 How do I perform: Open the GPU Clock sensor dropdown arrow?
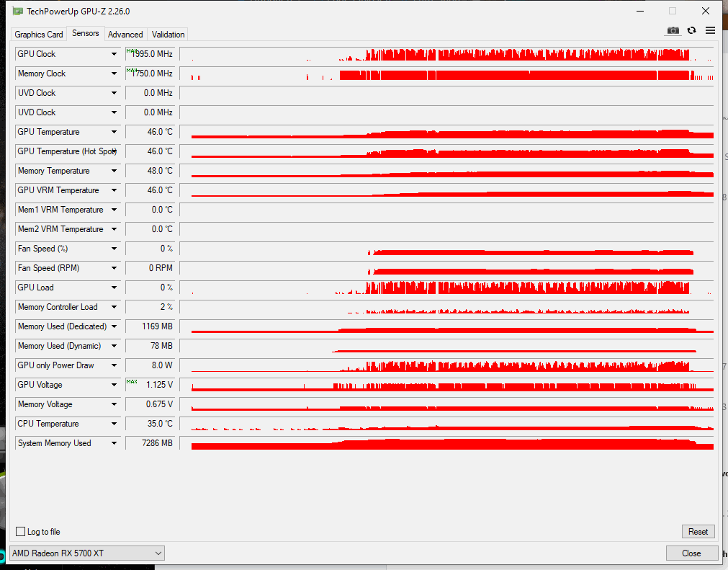coord(114,54)
